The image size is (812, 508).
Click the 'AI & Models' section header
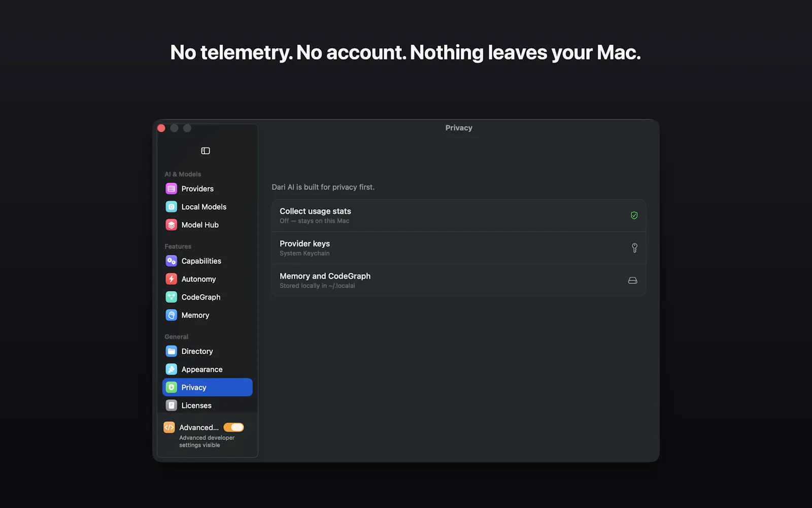click(x=183, y=174)
